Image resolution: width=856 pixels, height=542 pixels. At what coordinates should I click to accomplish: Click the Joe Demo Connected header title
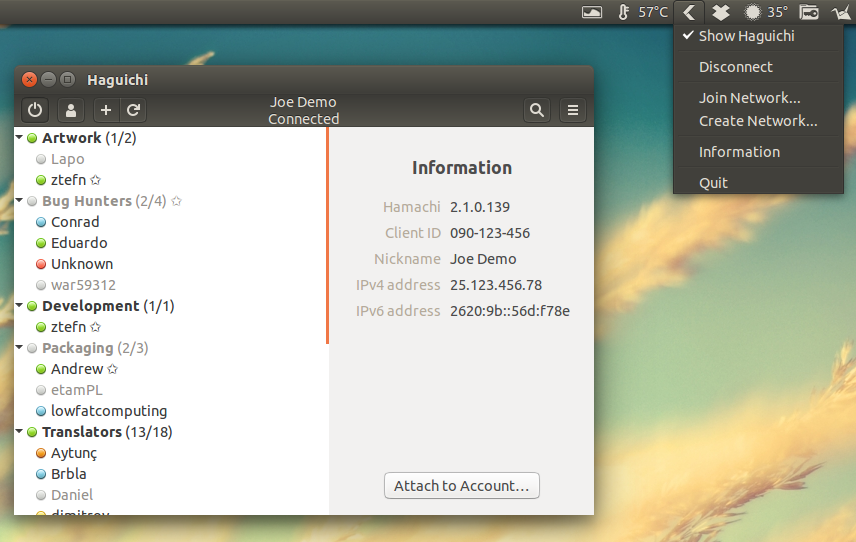pyautogui.click(x=304, y=110)
